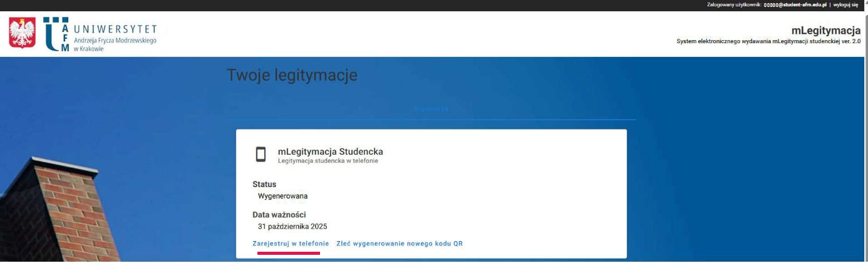Click the smartphone icon on the card
This screenshot has width=868, height=273.
click(261, 155)
